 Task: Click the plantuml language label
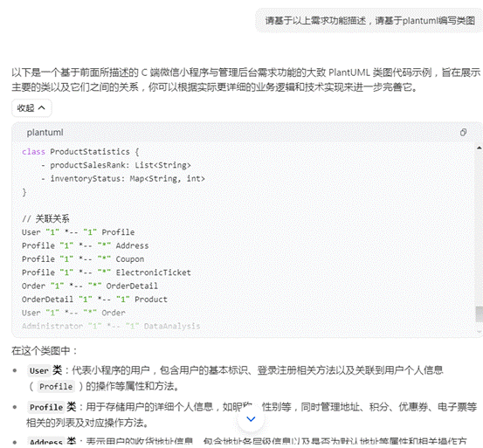click(x=45, y=133)
